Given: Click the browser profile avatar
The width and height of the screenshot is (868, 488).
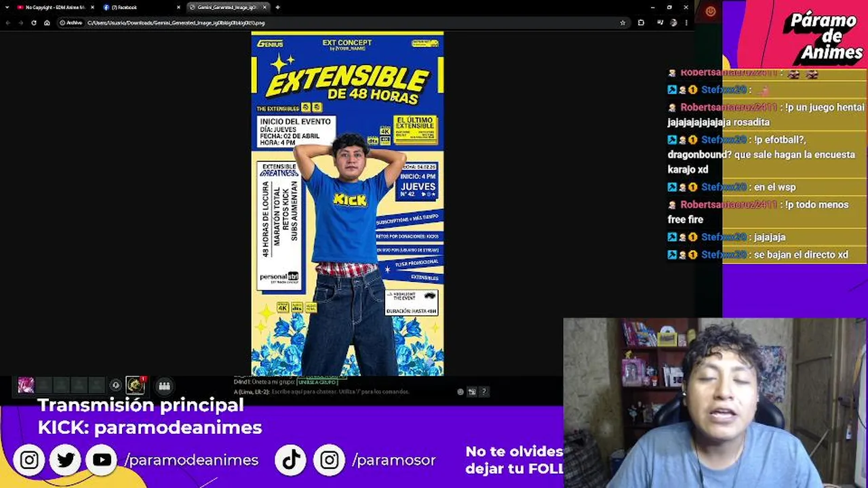Looking at the screenshot, I should pos(673,22).
